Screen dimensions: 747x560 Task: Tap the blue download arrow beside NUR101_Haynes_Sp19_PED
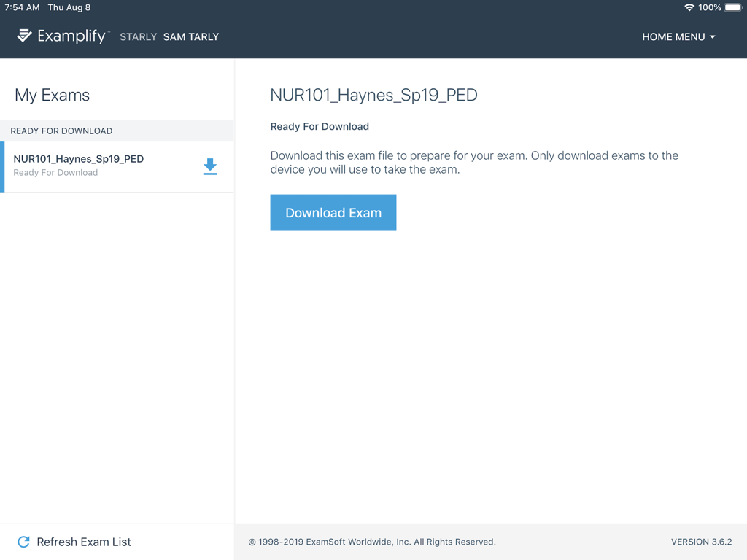click(210, 166)
